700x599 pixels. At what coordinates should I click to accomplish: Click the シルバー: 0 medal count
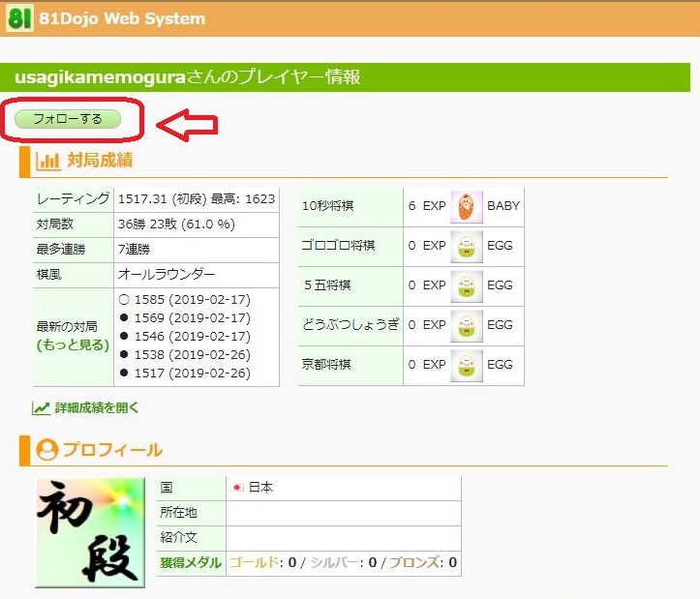pos(344,562)
